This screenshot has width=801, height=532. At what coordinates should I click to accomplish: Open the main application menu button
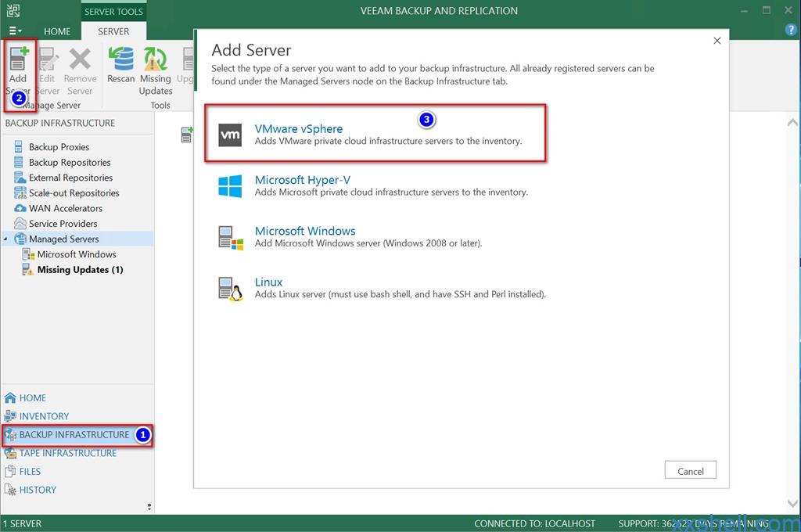(x=16, y=31)
